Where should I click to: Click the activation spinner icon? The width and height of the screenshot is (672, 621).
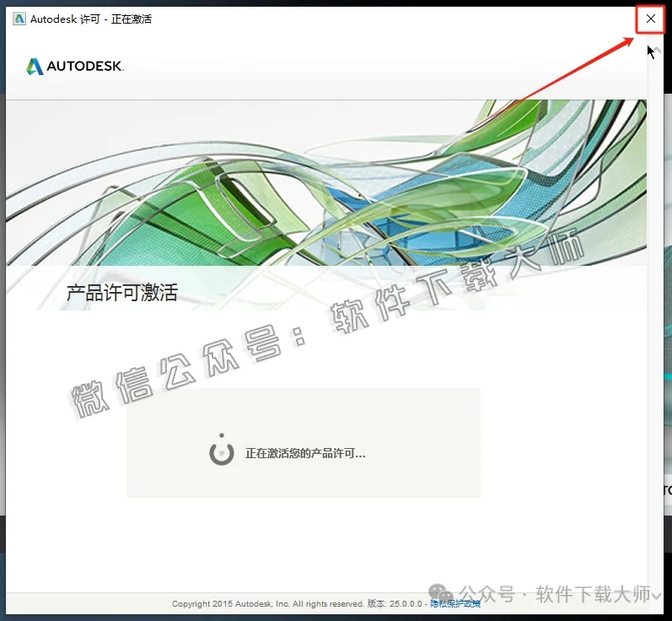pos(222,451)
